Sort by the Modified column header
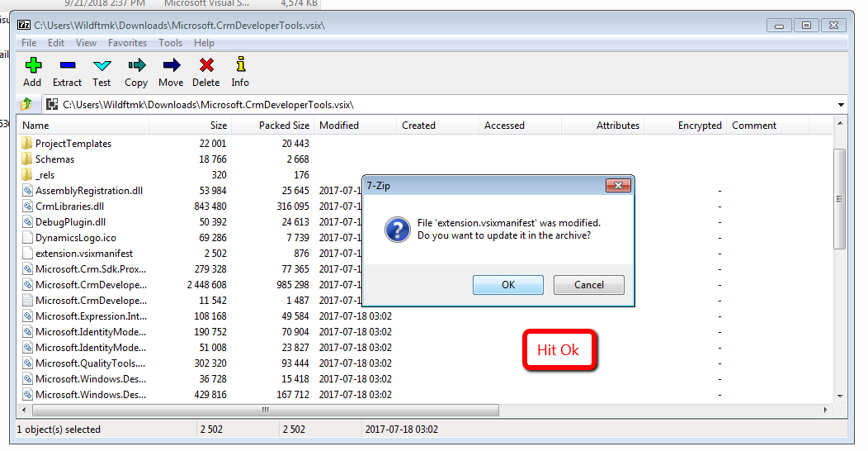Image resolution: width=868 pixels, height=451 pixels. pyautogui.click(x=355, y=126)
